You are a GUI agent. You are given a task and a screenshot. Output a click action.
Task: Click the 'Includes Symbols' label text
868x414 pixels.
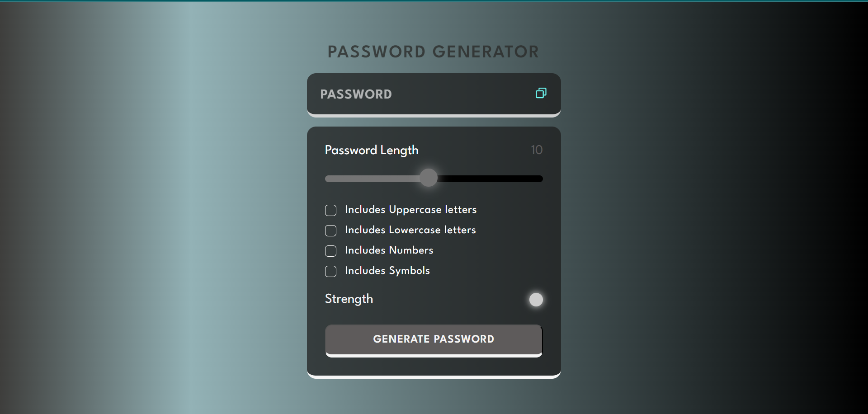pyautogui.click(x=387, y=271)
